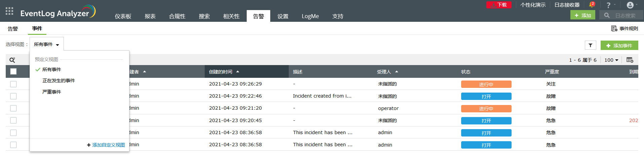
Task: Check the last incident row checkbox
Action: pyautogui.click(x=13, y=145)
